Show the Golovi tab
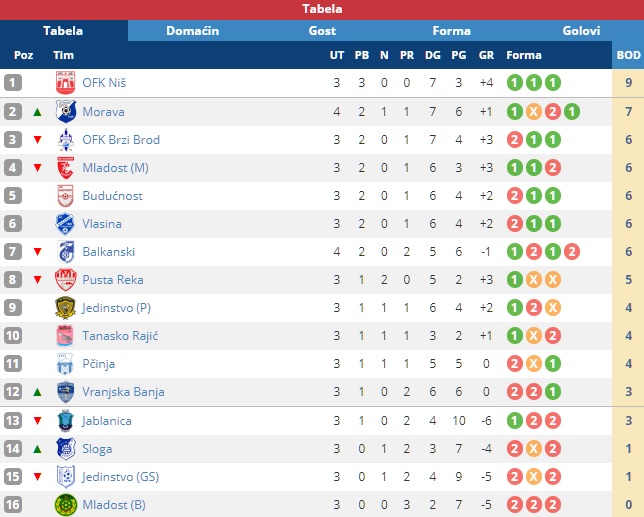Image resolution: width=644 pixels, height=517 pixels. tap(581, 31)
